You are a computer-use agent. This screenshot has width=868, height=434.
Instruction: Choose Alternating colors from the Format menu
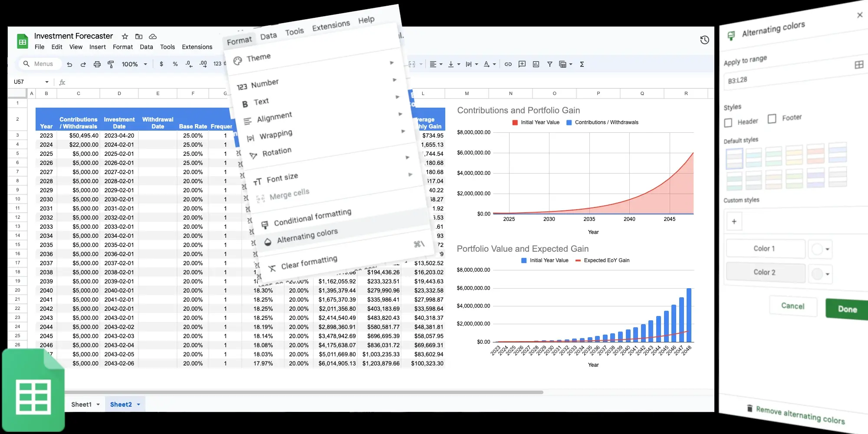(x=307, y=236)
